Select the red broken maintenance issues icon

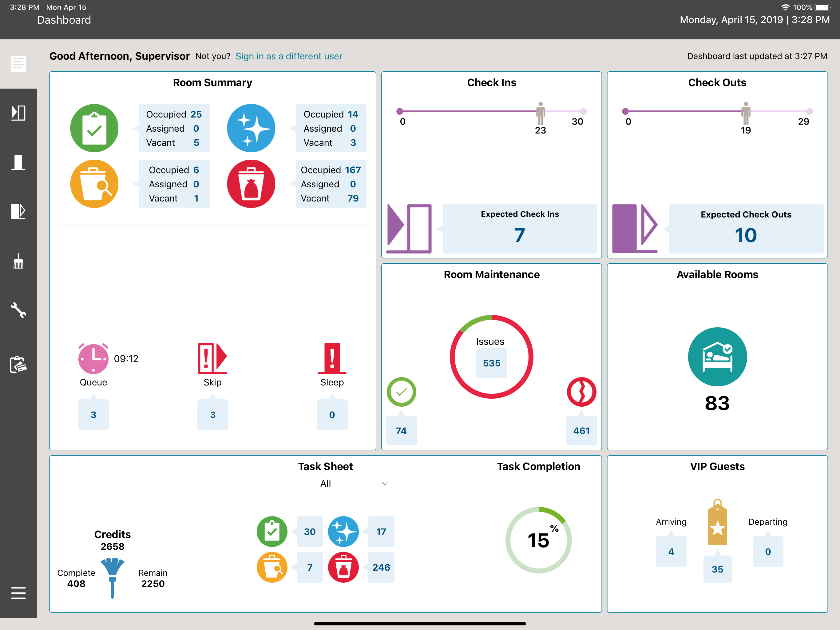581,392
